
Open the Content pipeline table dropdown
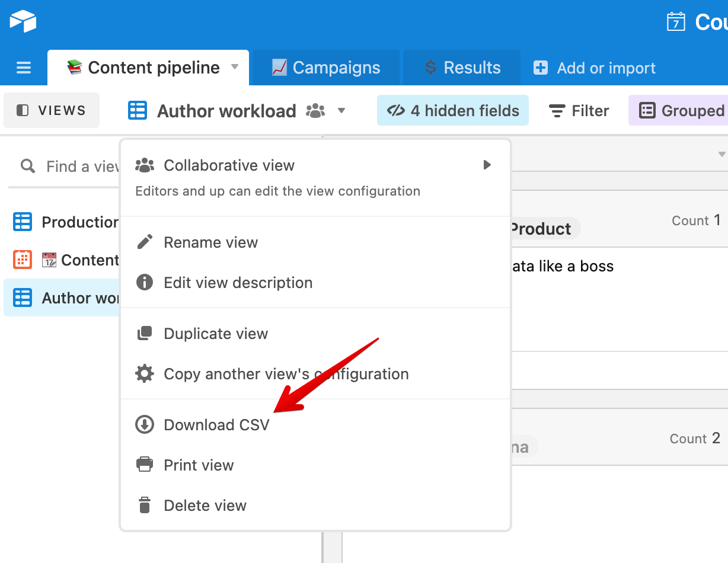[x=234, y=68]
